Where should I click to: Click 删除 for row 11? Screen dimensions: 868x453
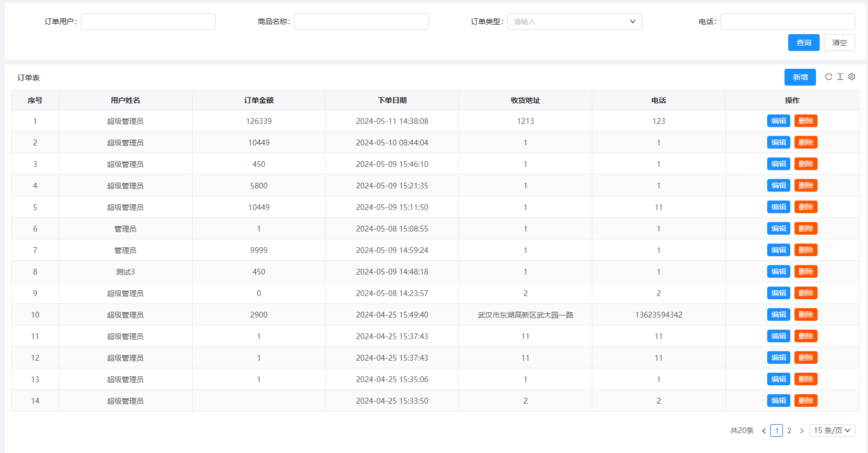coord(806,336)
